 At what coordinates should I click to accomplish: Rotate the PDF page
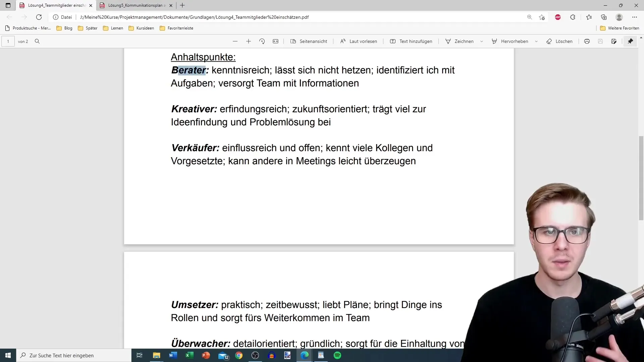click(262, 42)
